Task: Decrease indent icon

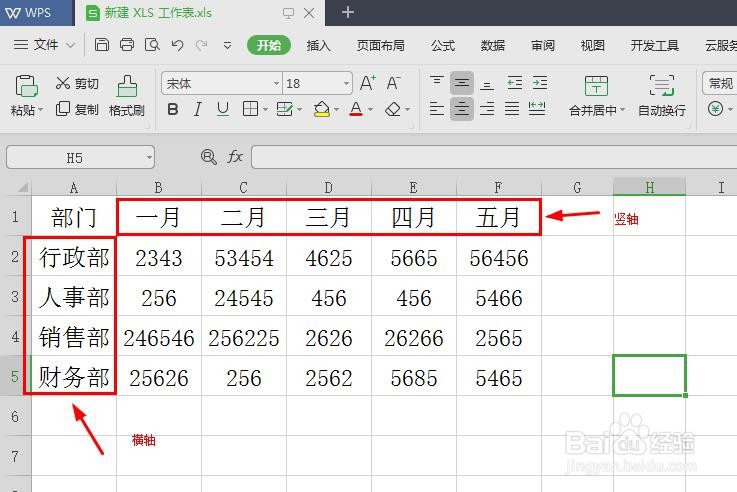Action: click(515, 83)
